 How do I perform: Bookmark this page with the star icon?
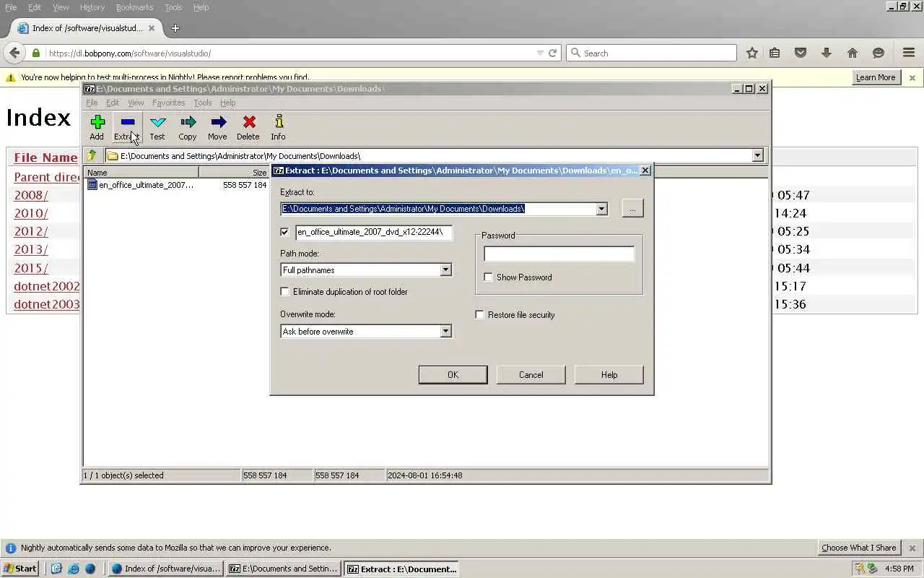[752, 53]
